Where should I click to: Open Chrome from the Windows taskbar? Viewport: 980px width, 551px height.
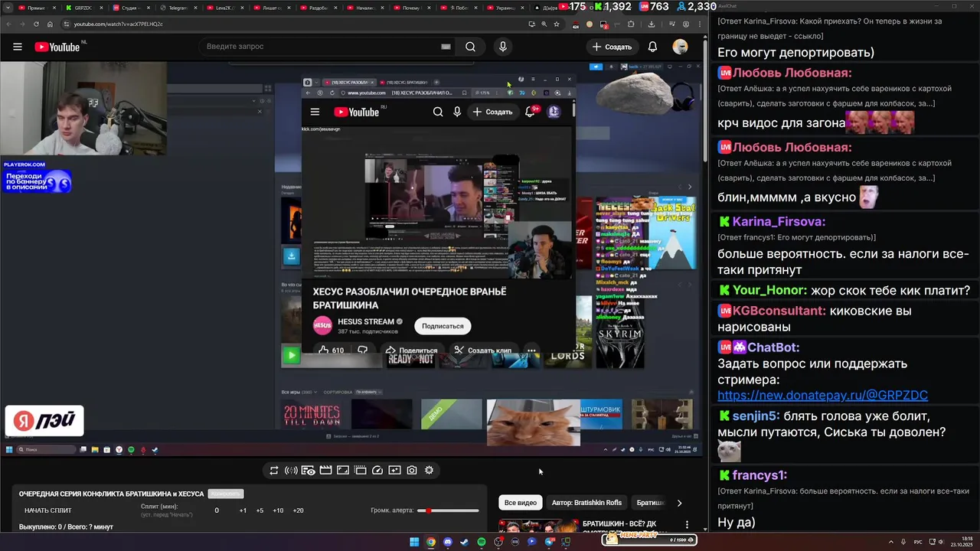point(431,542)
